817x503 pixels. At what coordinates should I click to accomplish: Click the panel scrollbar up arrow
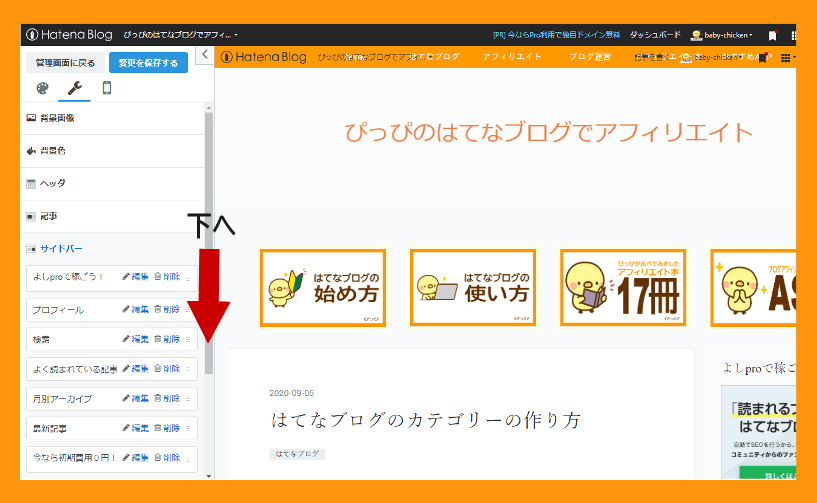(209, 108)
